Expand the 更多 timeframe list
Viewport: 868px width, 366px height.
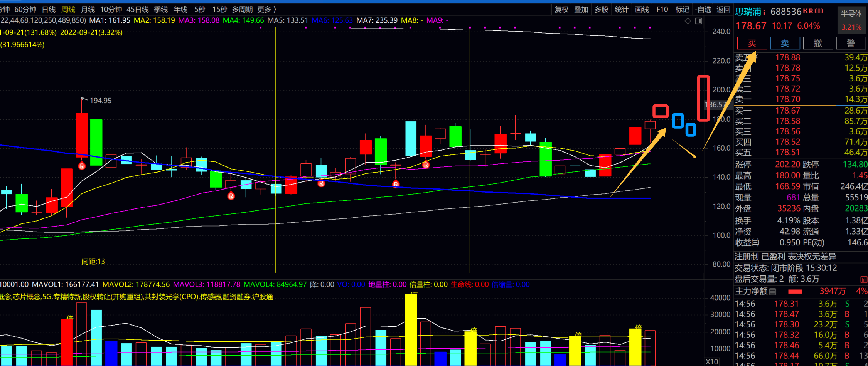[x=266, y=10]
